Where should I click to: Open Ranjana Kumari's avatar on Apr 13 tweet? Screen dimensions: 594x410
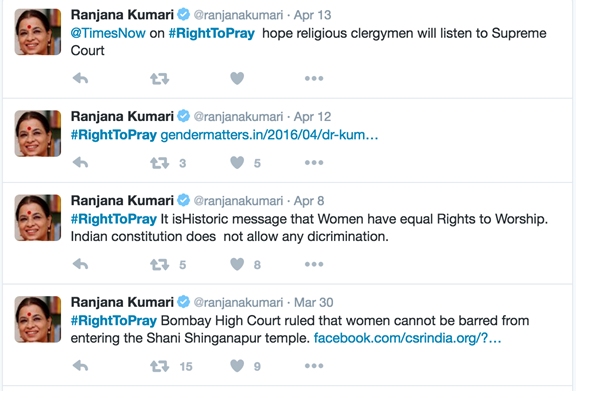click(38, 32)
